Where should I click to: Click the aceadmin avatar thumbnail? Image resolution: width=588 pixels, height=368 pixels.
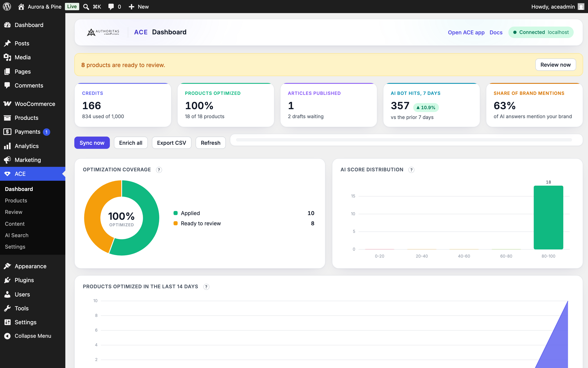pyautogui.click(x=581, y=7)
